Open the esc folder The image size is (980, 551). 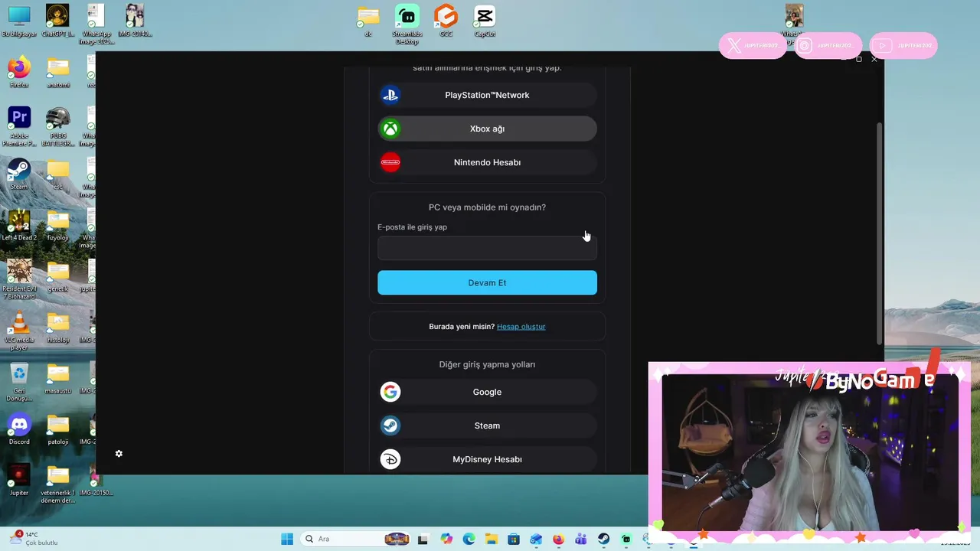(x=58, y=174)
